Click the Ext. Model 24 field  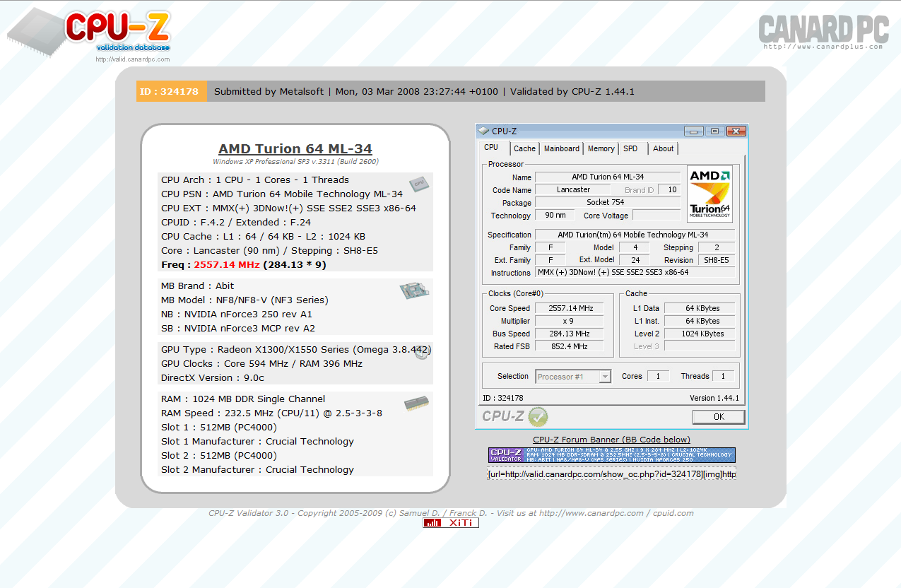point(635,260)
